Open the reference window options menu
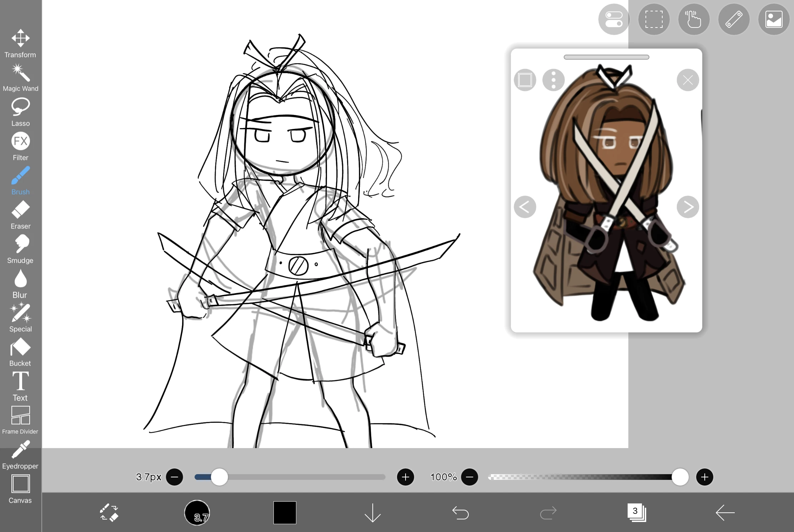The height and width of the screenshot is (532, 794). [x=553, y=80]
